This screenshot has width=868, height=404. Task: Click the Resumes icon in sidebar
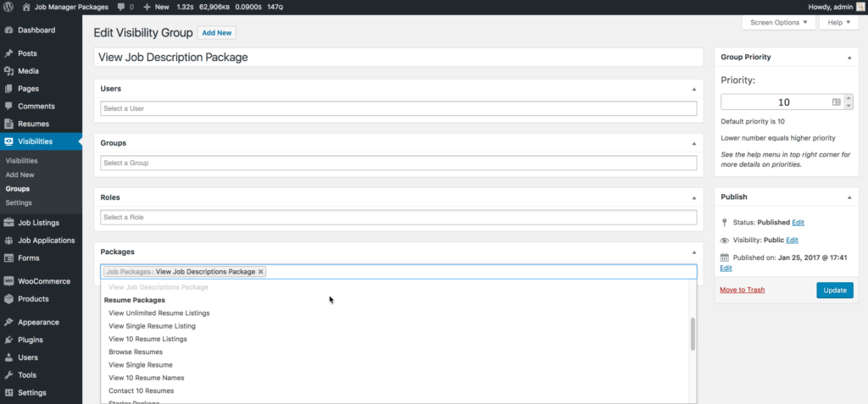pyautogui.click(x=8, y=124)
